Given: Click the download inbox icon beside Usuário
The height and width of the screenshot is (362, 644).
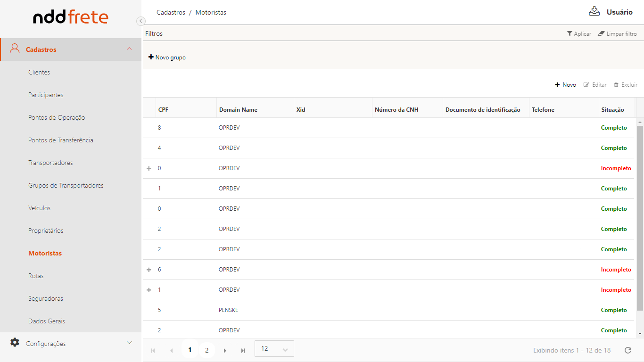Looking at the screenshot, I should [594, 11].
